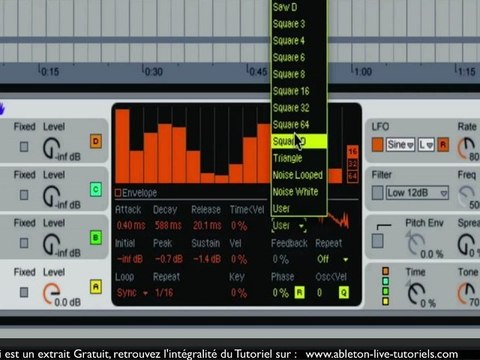Toggle the Pitch Env on/off switch
480x360 pixels.
[x=378, y=241]
